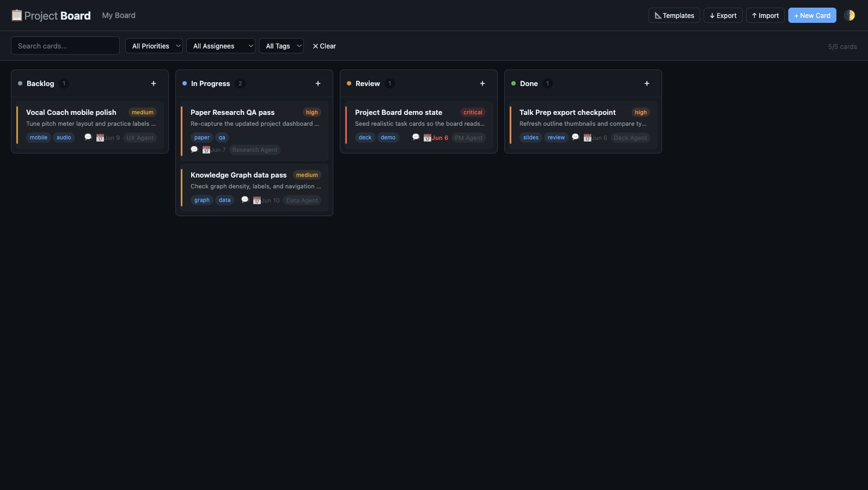Click the demo tag
The width and height of the screenshot is (868, 490).
coord(388,137)
